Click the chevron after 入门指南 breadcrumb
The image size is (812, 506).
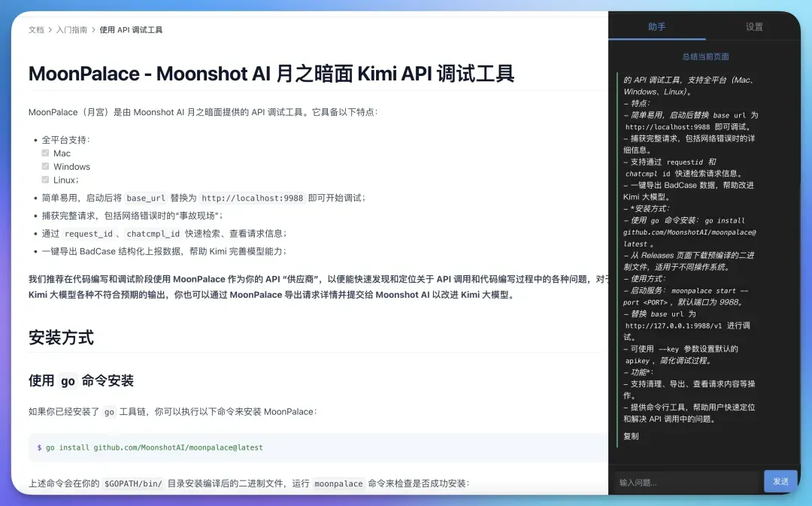pyautogui.click(x=93, y=30)
